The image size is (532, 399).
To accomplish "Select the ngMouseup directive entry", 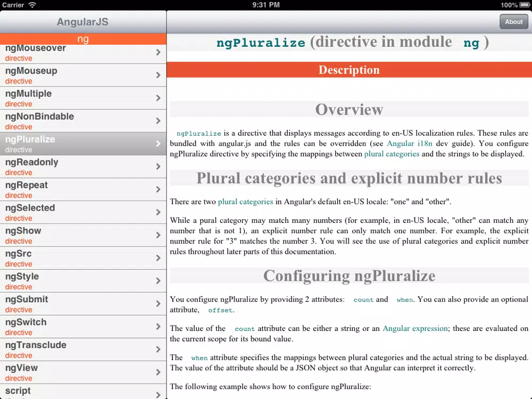I will tap(83, 75).
